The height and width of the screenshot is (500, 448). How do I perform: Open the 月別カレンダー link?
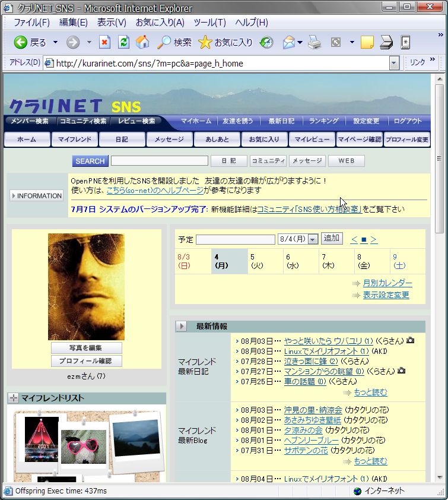click(387, 283)
